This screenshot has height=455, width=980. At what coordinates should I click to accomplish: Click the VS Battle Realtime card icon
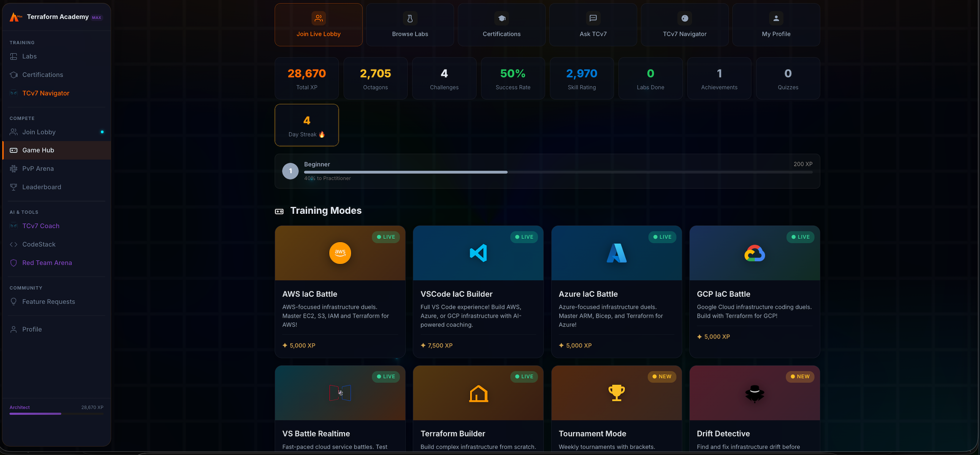point(340,393)
